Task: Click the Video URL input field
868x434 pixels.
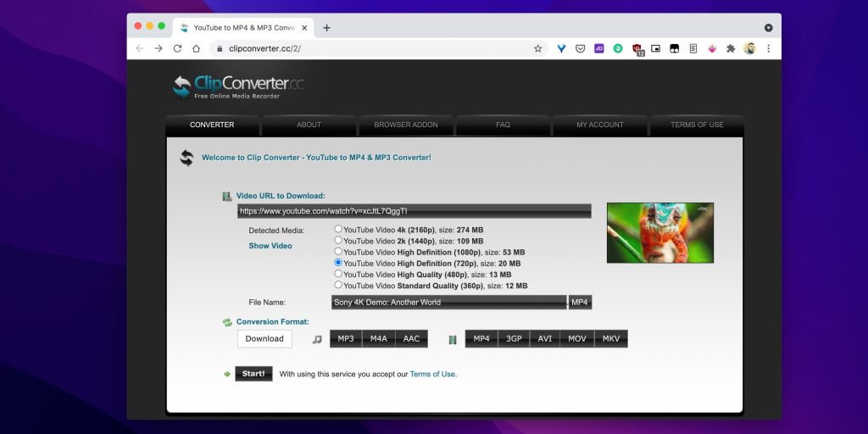Action: tap(414, 211)
